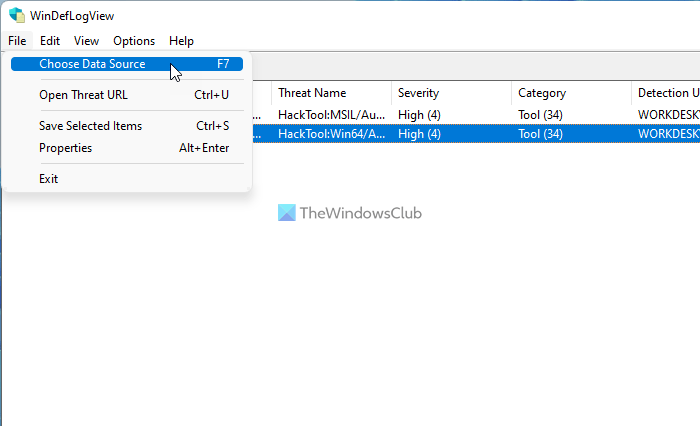Select Choose Data Source menu entry
700x426 pixels.
[x=127, y=64]
